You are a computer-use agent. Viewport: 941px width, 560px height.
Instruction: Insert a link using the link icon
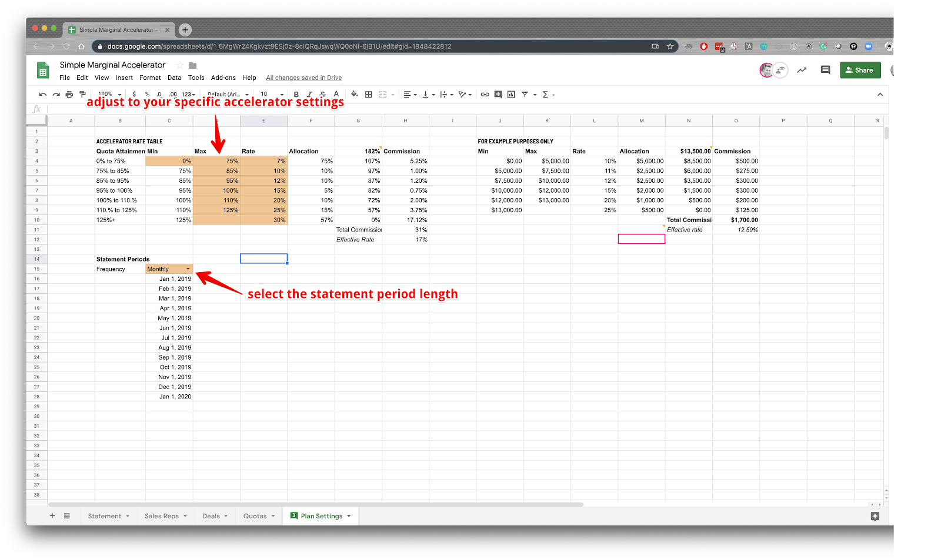(485, 94)
